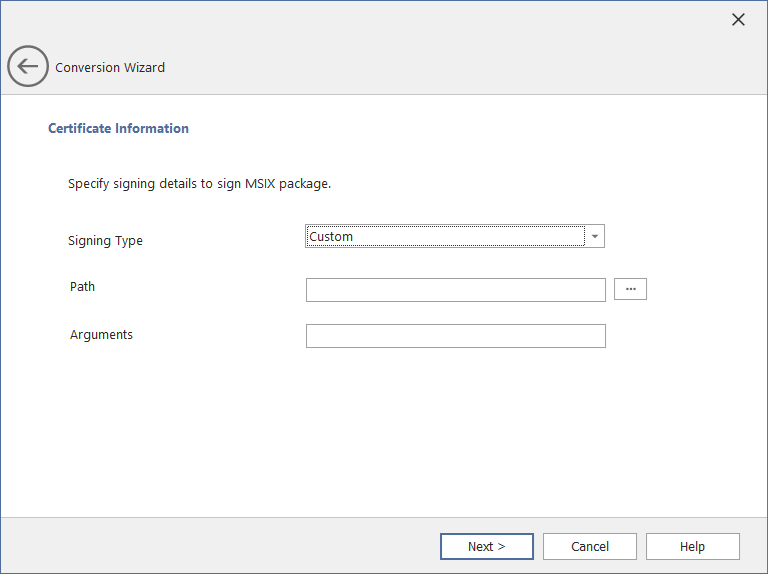Close the Conversion Wizard window
The width and height of the screenshot is (768, 574).
click(x=738, y=20)
